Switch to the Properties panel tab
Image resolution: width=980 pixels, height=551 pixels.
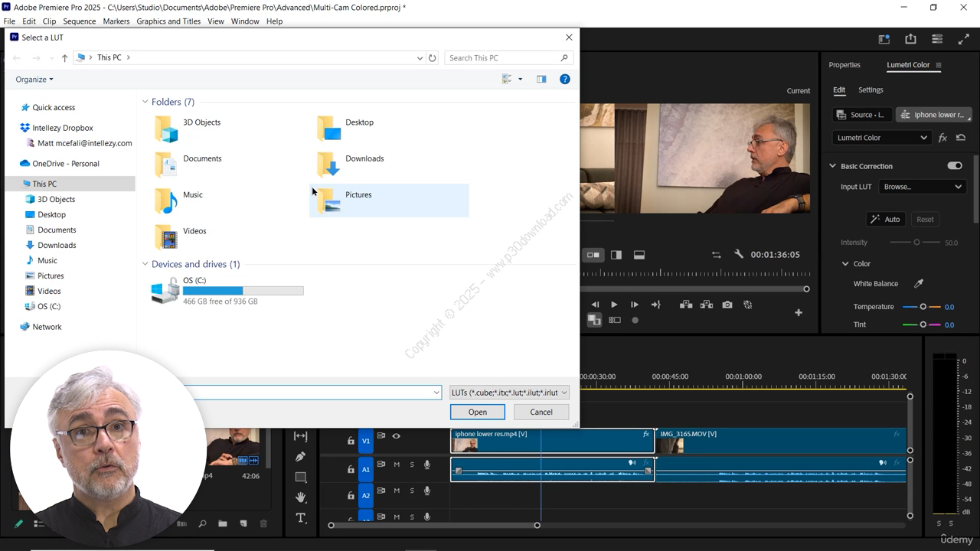pyautogui.click(x=844, y=65)
